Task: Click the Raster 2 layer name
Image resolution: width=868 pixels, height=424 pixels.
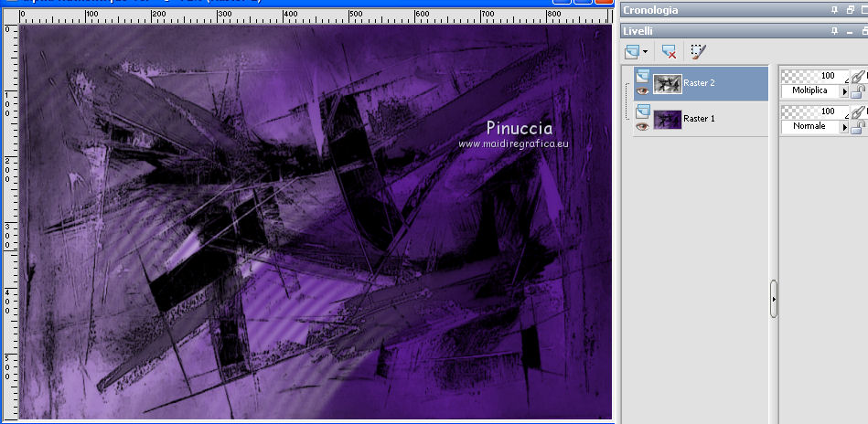Action: coord(699,83)
